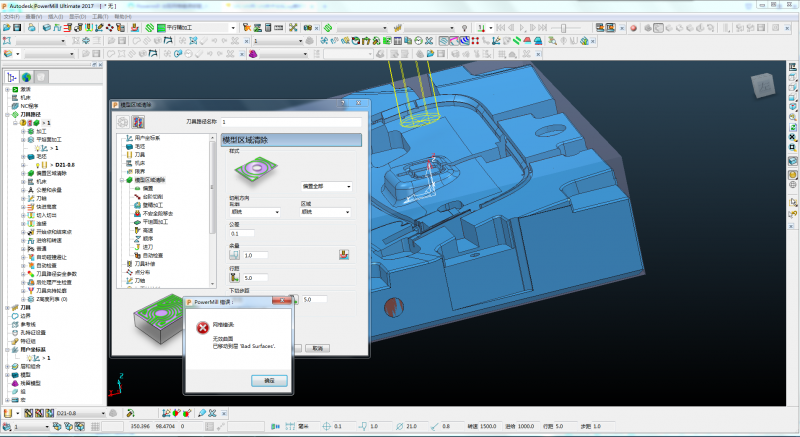This screenshot has height=437, width=800.
Task: Collapse the 模型区域清除 node in dialog tree
Action: tap(122, 180)
